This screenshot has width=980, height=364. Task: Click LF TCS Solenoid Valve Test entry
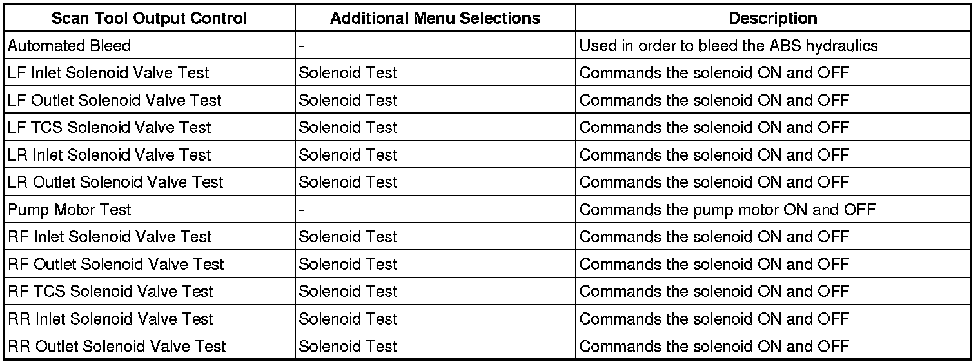click(110, 128)
